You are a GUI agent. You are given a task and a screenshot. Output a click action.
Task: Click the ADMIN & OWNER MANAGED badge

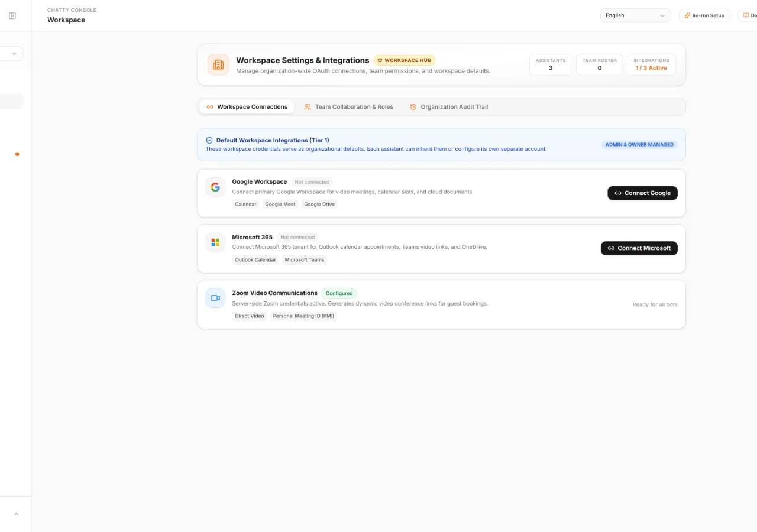[639, 144]
